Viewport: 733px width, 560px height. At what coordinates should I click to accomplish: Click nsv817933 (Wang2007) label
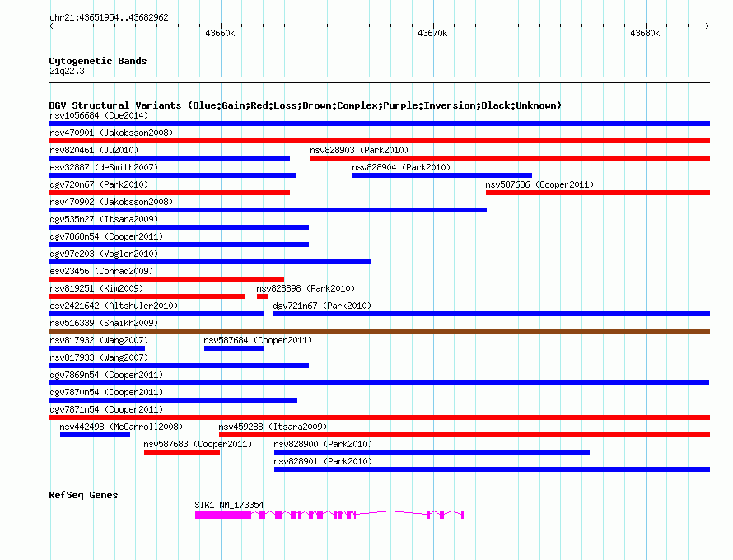coord(99,357)
